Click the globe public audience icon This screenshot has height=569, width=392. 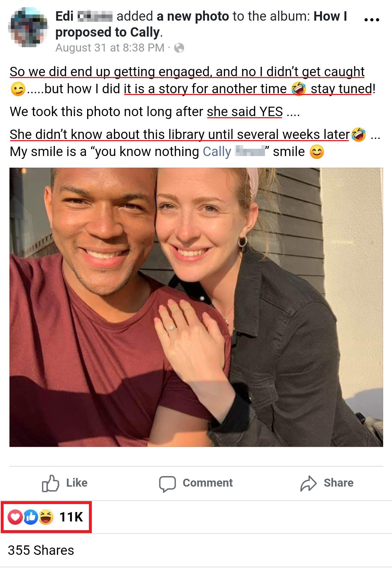pos(179,48)
